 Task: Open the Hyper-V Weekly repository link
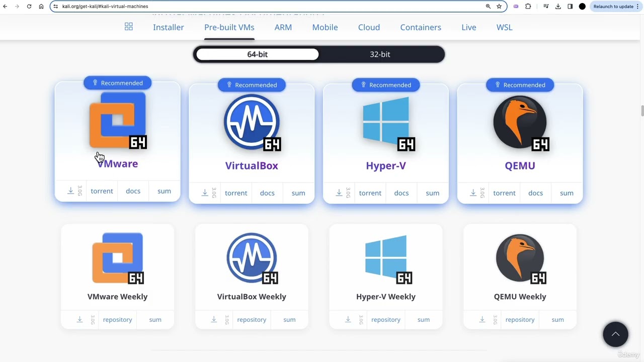[386, 320]
